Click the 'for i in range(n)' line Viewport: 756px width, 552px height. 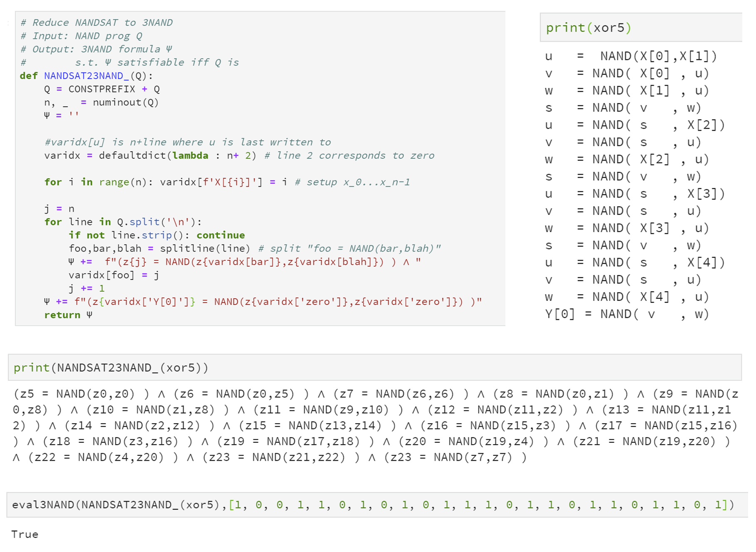click(x=227, y=182)
